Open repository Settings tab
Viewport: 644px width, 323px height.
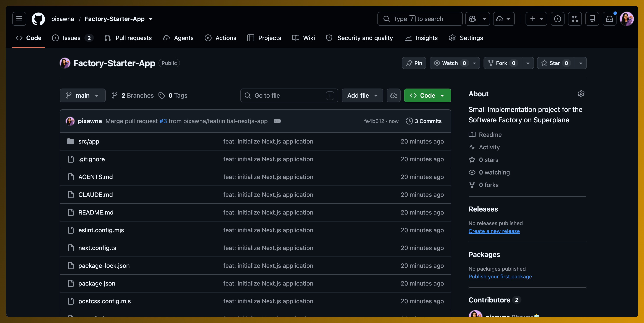click(x=466, y=38)
